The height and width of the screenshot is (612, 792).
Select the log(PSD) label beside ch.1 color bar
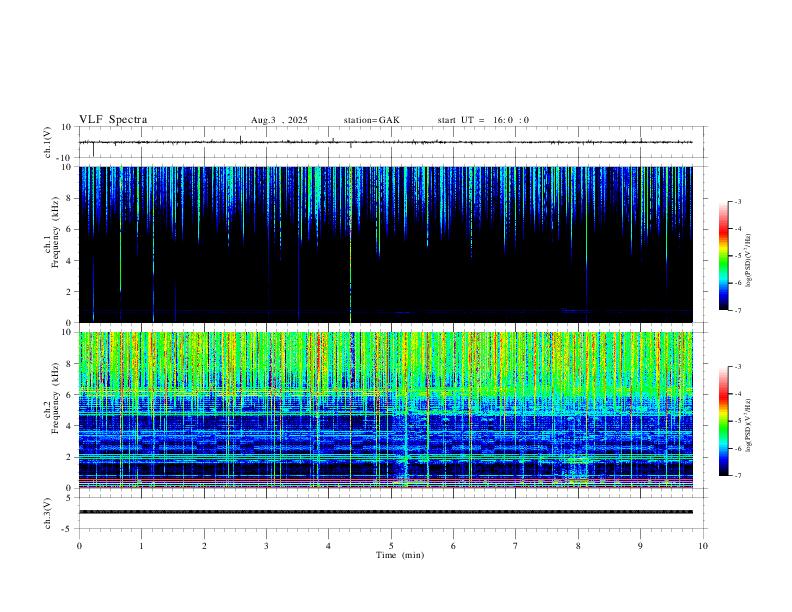[x=749, y=260]
